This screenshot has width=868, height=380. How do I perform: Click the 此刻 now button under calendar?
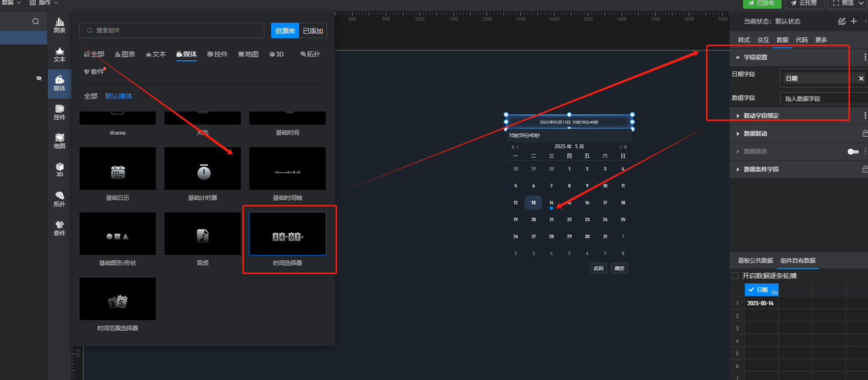(x=598, y=268)
